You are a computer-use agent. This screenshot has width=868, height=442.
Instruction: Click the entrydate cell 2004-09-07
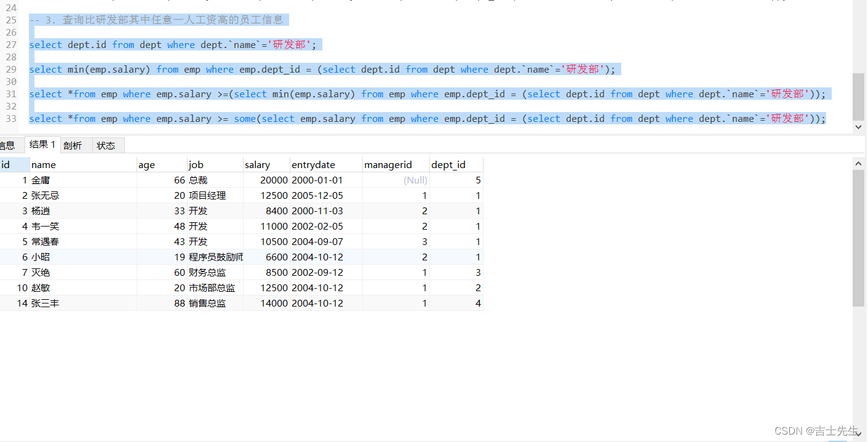pyautogui.click(x=325, y=242)
